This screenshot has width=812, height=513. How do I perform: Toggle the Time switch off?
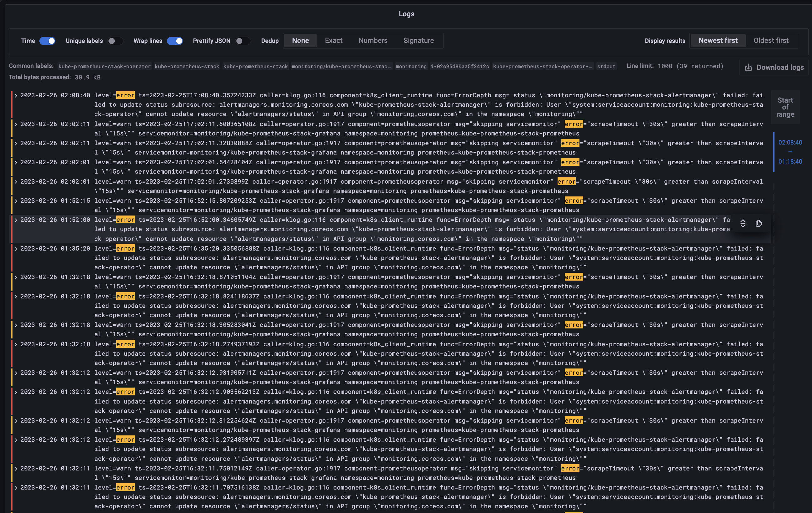pos(47,41)
